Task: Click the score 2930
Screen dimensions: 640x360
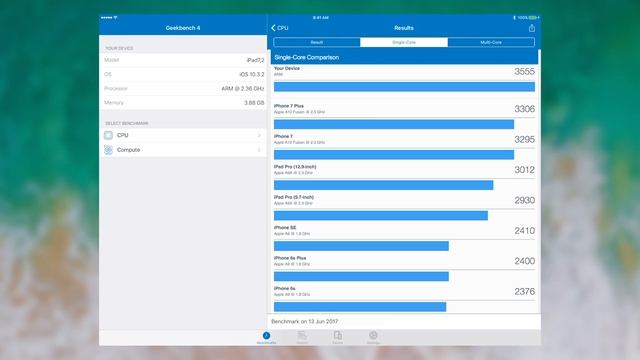Action: click(x=524, y=200)
